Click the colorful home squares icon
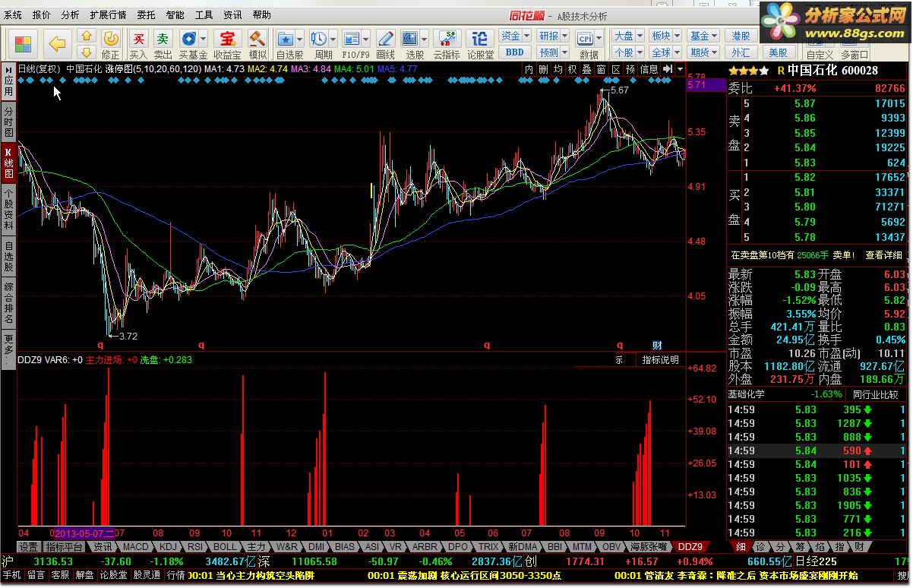 tap(24, 43)
